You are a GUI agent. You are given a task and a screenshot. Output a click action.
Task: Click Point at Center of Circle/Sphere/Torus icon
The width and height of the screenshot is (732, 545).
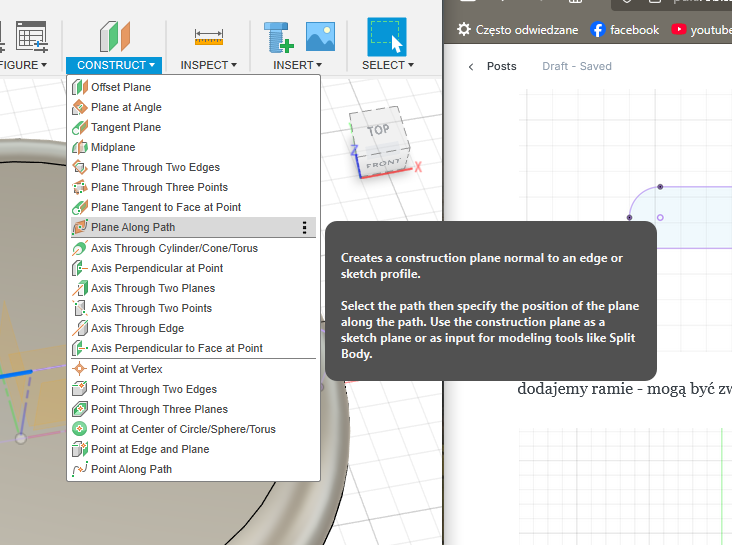point(80,429)
